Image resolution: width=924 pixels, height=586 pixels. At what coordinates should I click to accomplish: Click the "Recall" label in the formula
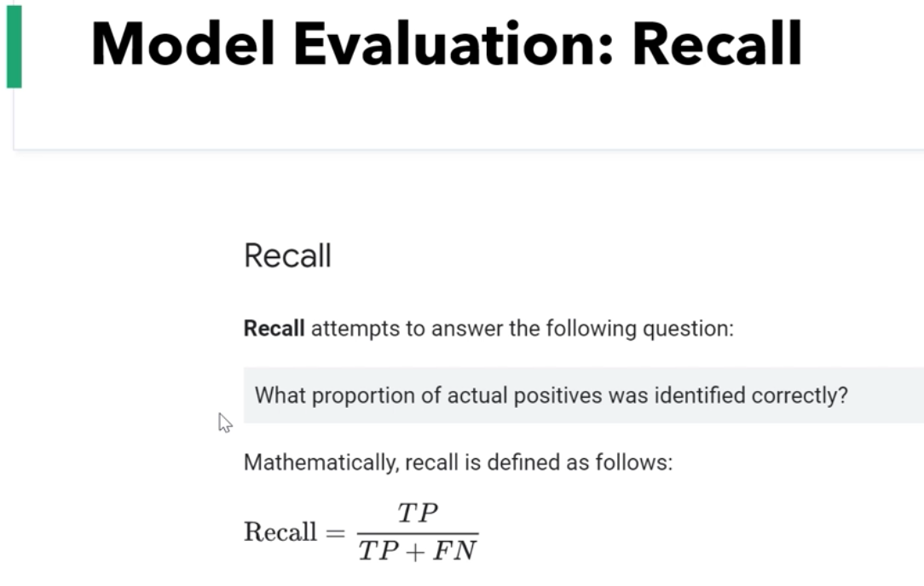pos(280,532)
